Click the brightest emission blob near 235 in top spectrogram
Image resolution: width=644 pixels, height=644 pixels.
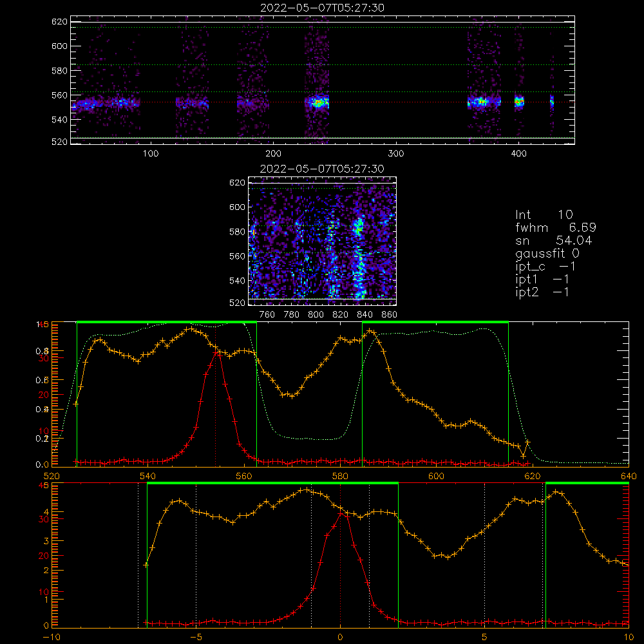[317, 102]
